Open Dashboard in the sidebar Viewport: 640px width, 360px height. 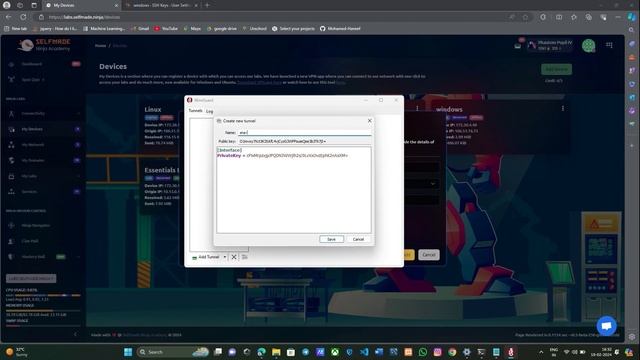tap(32, 64)
